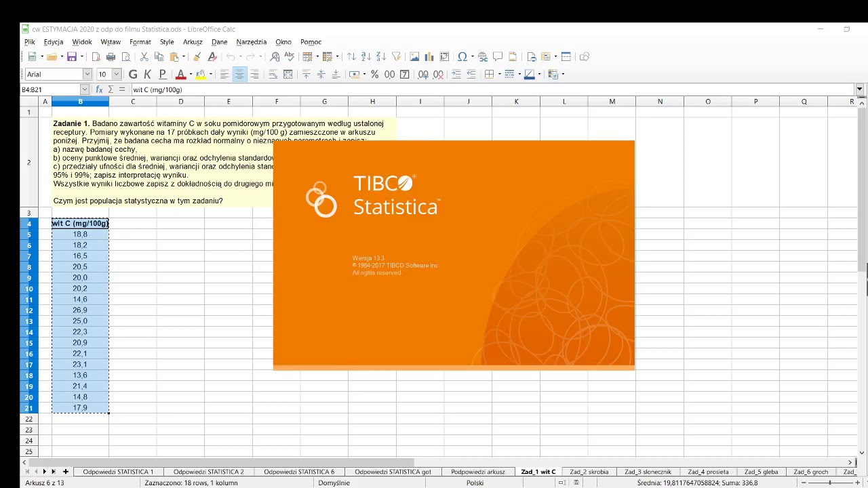Select column D header
This screenshot has width=868, height=488.
181,102
